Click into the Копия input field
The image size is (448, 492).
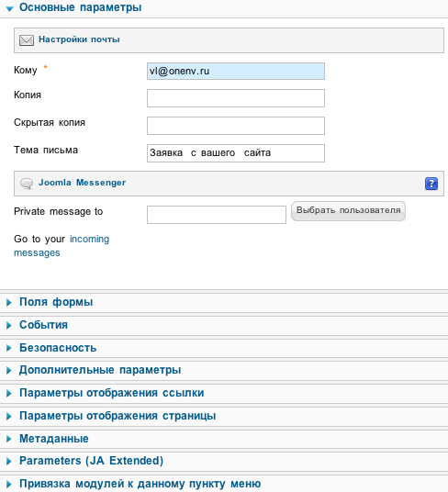pyautogui.click(x=236, y=98)
